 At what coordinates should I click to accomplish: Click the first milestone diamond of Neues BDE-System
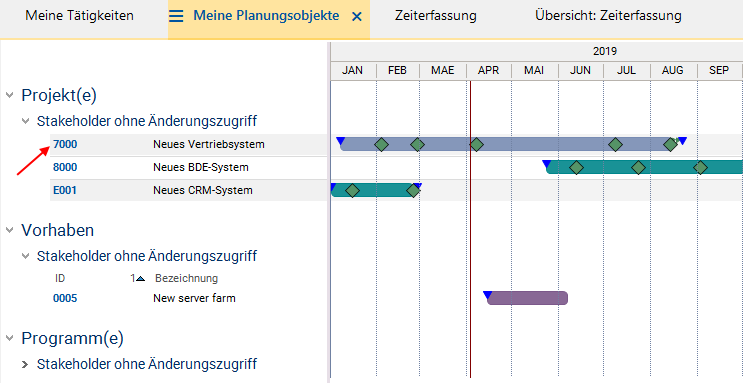click(576, 168)
